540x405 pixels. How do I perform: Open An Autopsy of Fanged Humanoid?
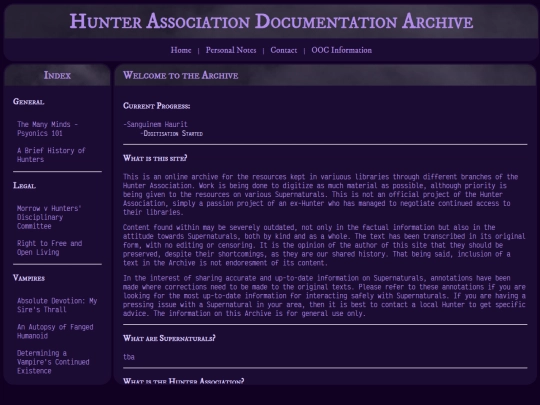(55, 331)
